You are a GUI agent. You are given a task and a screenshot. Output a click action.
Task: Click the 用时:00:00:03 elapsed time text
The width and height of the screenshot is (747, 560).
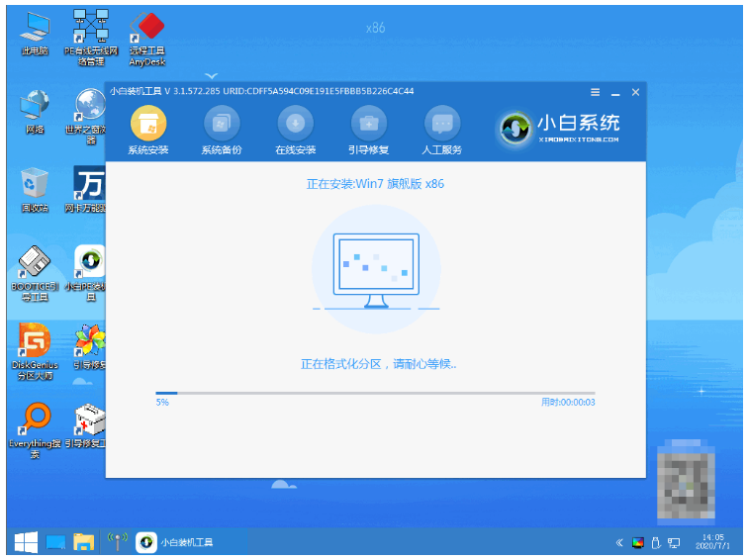(568, 403)
